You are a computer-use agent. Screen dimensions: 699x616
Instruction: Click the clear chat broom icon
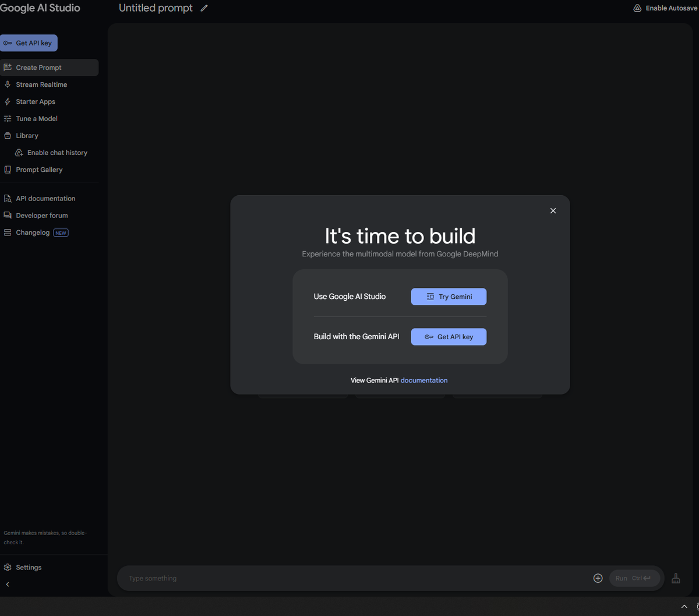click(x=676, y=578)
